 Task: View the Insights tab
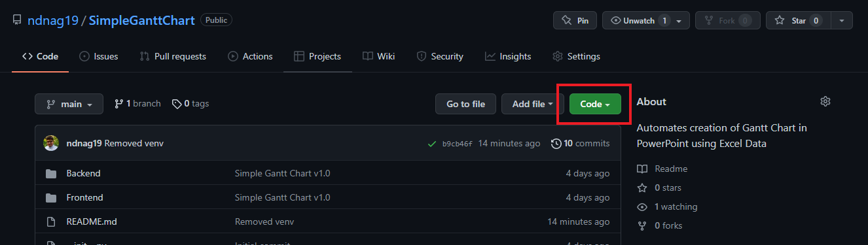[508, 56]
